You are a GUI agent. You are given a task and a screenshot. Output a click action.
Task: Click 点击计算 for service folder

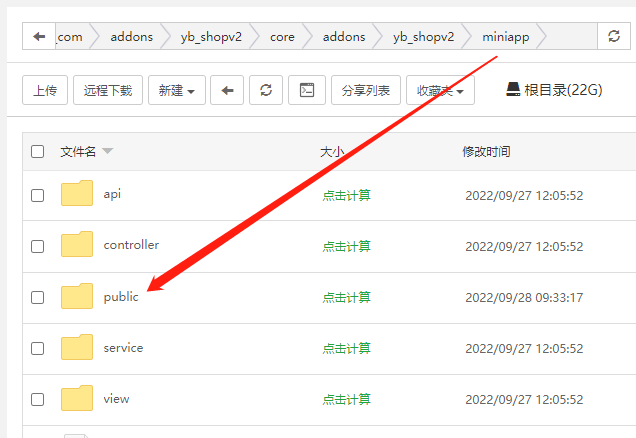[x=346, y=348]
